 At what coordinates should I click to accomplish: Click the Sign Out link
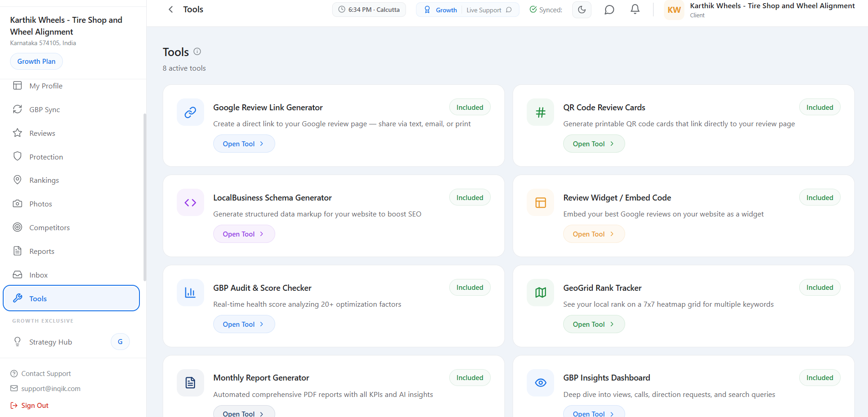[35, 405]
